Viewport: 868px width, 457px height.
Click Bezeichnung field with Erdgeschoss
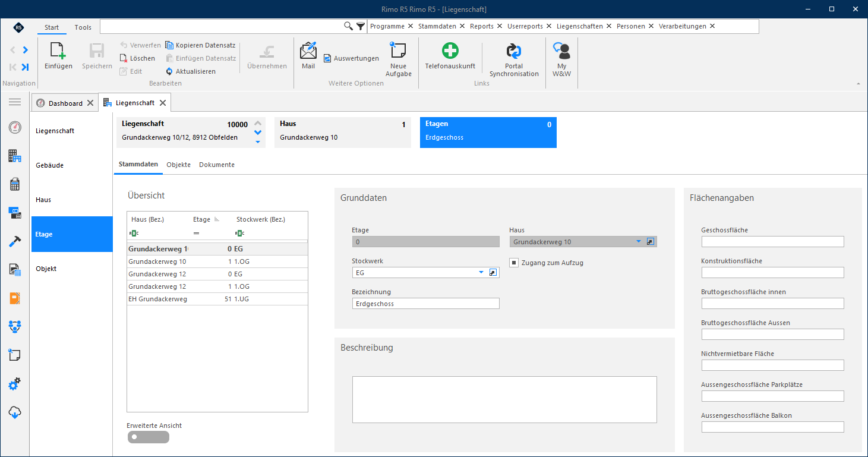point(425,304)
